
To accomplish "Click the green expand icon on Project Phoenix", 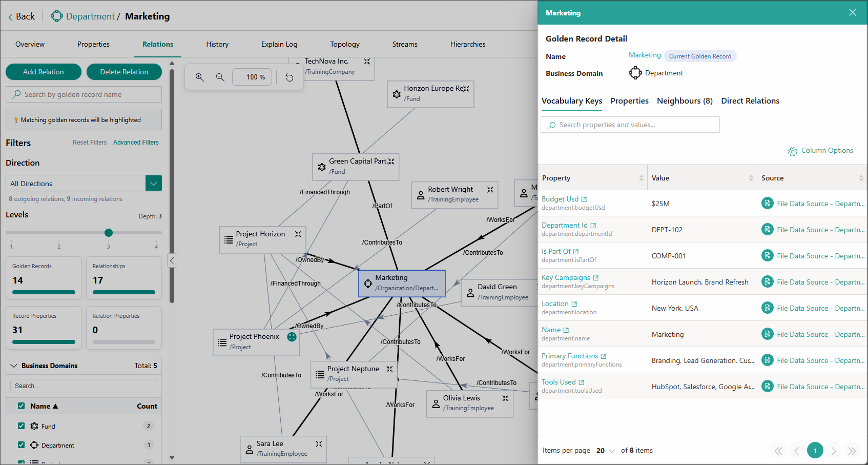I will [x=292, y=337].
